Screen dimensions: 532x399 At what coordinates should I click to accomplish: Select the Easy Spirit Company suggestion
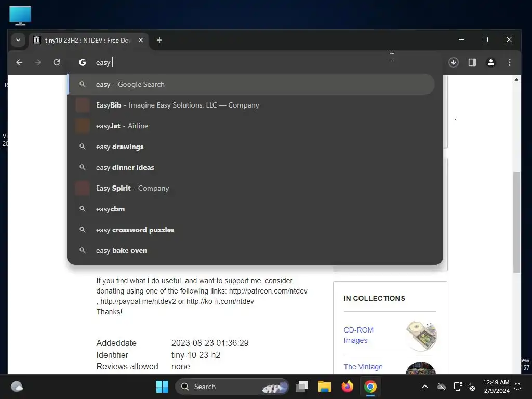[x=251, y=188]
